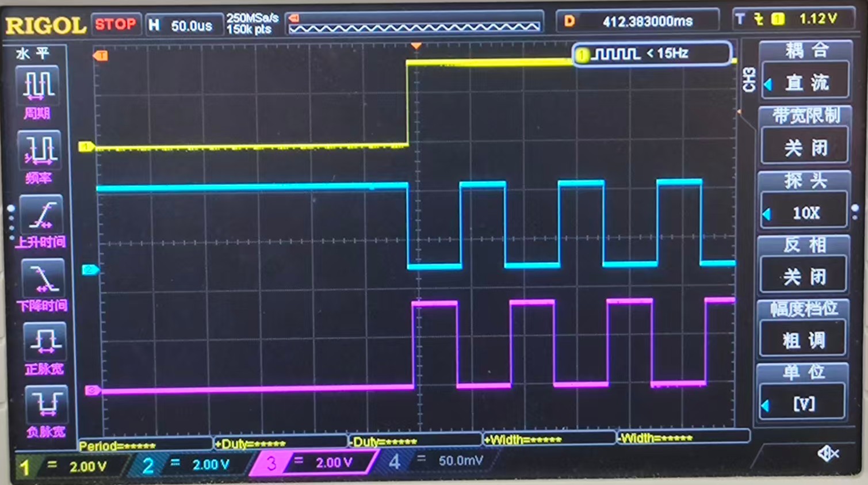Screen dimensions: 868x485
Task: Click the D 412.383000ms delay readout
Action: pos(637,21)
